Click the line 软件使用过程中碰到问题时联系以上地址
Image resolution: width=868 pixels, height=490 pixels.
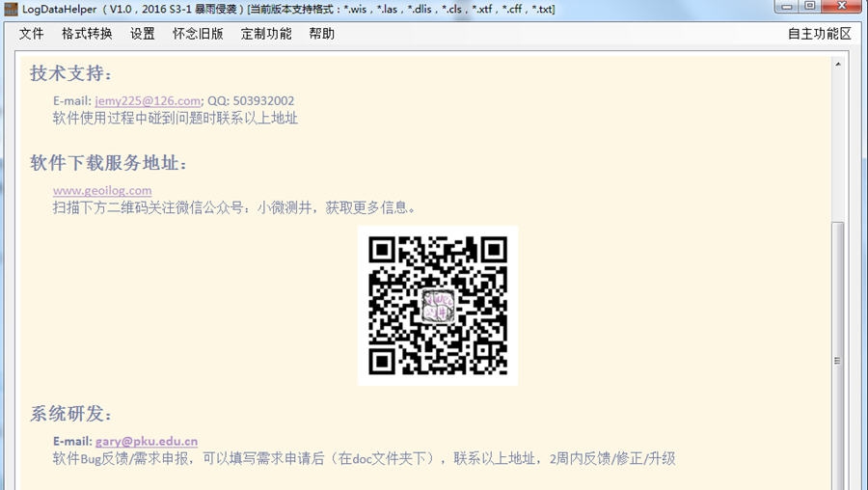click(176, 118)
